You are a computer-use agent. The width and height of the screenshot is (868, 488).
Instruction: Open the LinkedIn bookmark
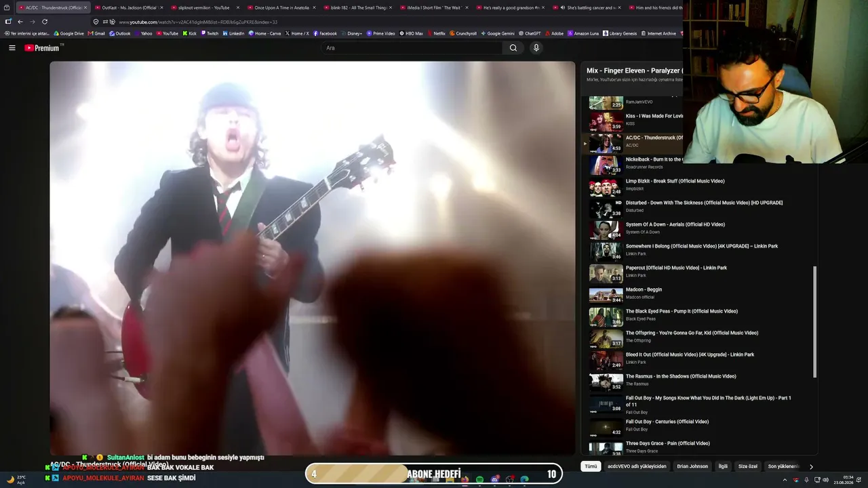(x=233, y=33)
